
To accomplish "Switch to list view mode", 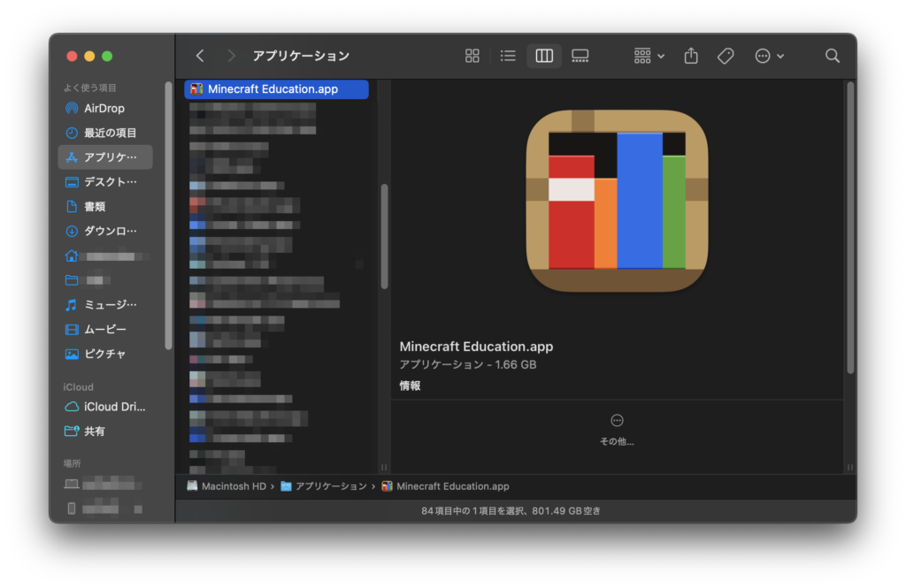I will 508,56.
